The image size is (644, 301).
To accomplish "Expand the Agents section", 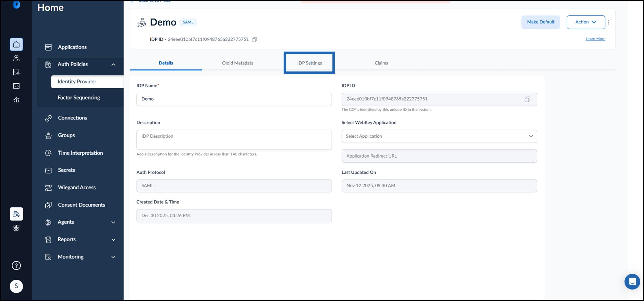I will click(113, 222).
